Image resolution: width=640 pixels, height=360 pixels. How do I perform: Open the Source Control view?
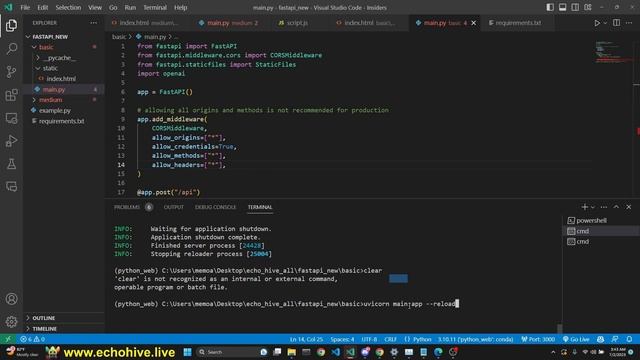[11, 72]
